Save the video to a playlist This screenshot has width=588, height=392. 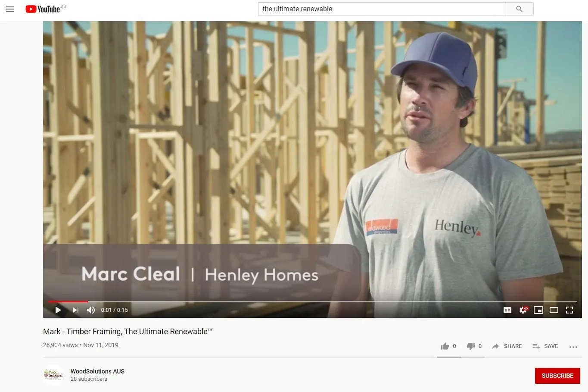point(545,346)
